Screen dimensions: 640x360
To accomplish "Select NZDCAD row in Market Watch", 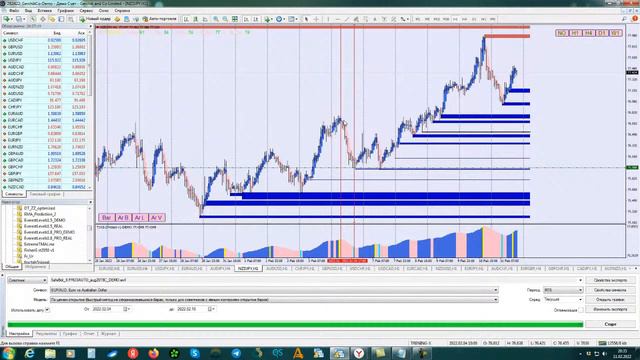I will tap(45, 187).
